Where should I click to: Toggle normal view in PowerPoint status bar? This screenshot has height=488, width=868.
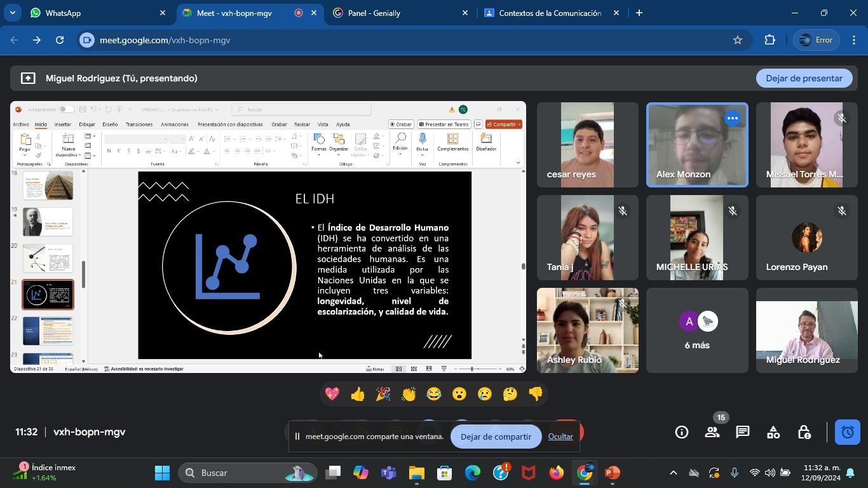click(398, 369)
